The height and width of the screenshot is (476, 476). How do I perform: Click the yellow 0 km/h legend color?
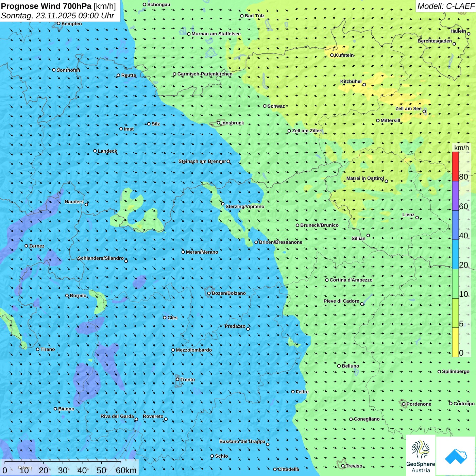tap(455, 342)
